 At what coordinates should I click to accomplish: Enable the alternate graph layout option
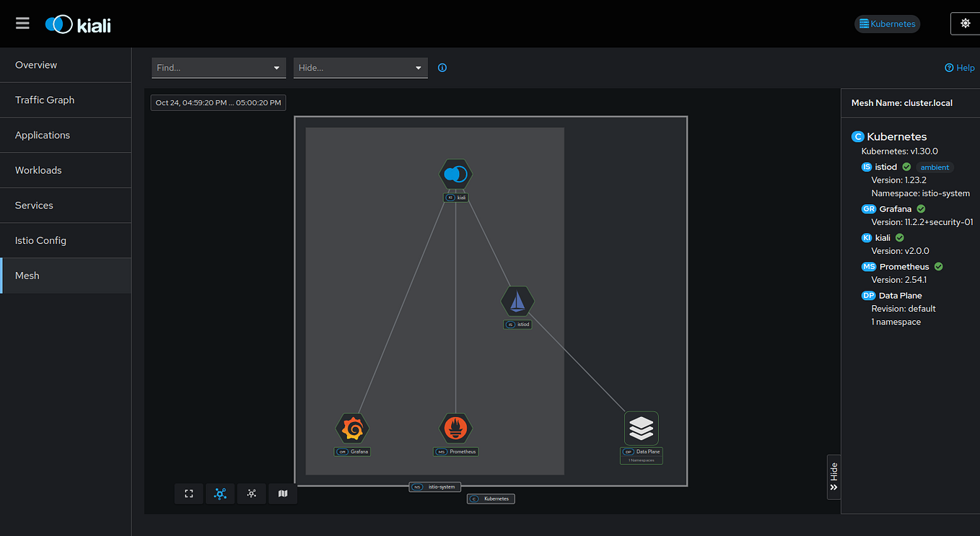tap(251, 493)
